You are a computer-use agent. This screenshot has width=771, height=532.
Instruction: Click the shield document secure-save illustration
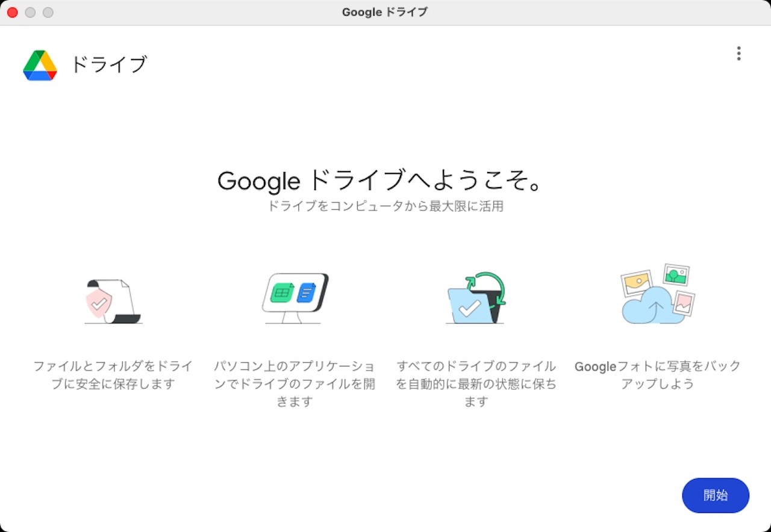coord(113,302)
